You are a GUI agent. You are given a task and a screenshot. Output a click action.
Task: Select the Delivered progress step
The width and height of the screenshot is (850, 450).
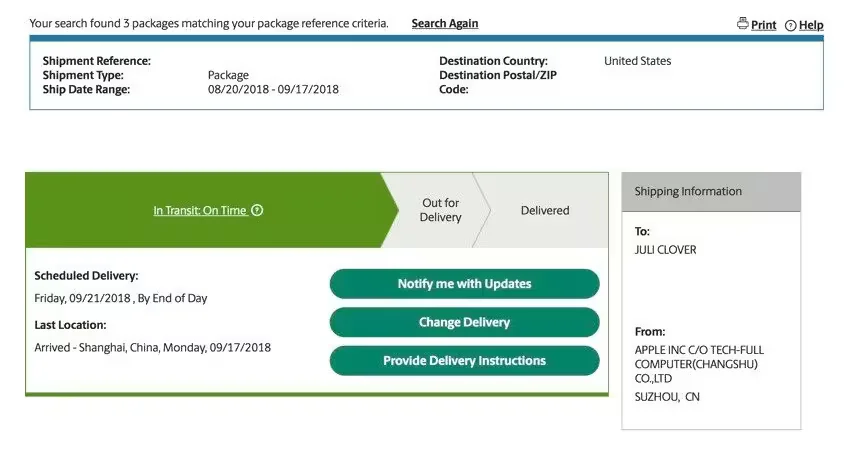click(545, 211)
